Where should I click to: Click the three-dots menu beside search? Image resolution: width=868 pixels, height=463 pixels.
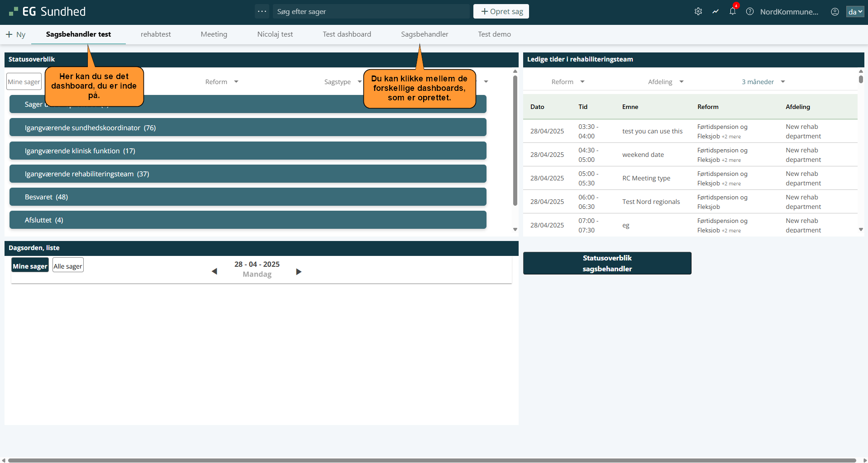point(262,11)
